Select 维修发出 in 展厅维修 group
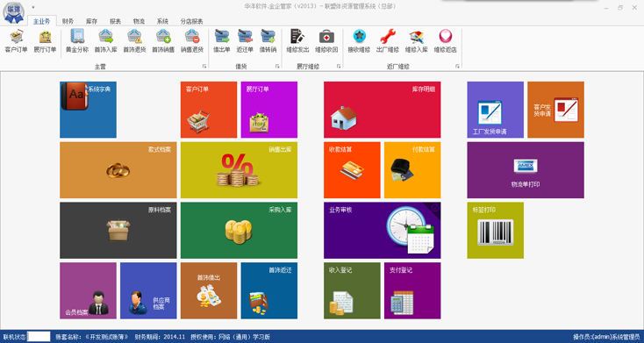This screenshot has height=343, width=644. [x=297, y=41]
